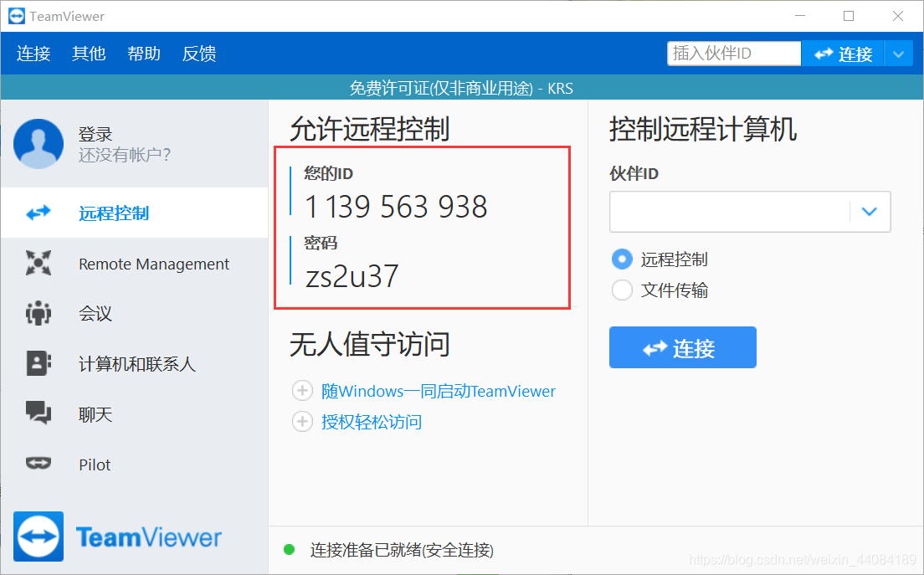
Task: Click the 随Windows一同启动TeamViewer link
Action: [439, 391]
